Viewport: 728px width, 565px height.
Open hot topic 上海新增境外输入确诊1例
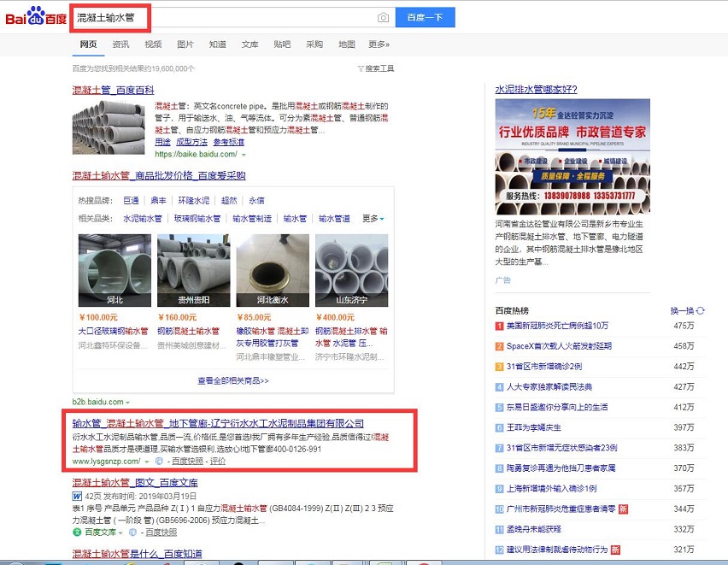tap(552, 488)
